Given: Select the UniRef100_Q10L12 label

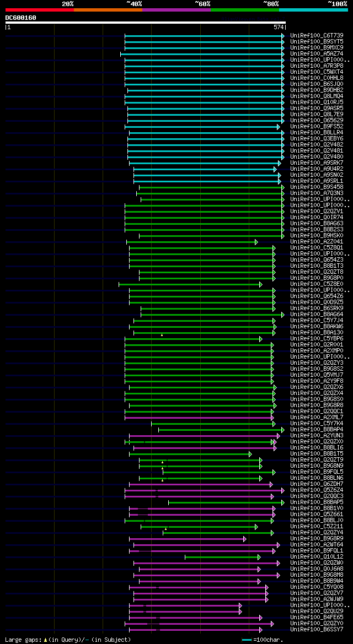Looking at the screenshot, I should coord(317,556).
